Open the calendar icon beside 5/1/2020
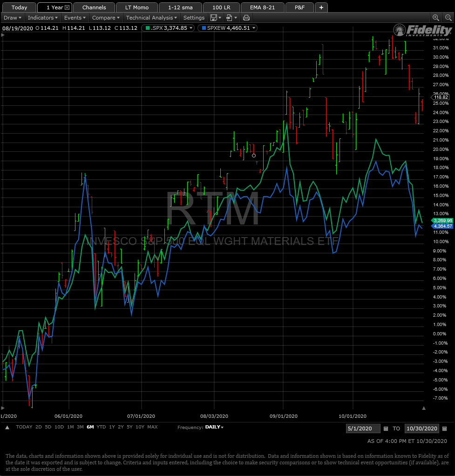Viewport: 455px width, 476px height. (386, 428)
